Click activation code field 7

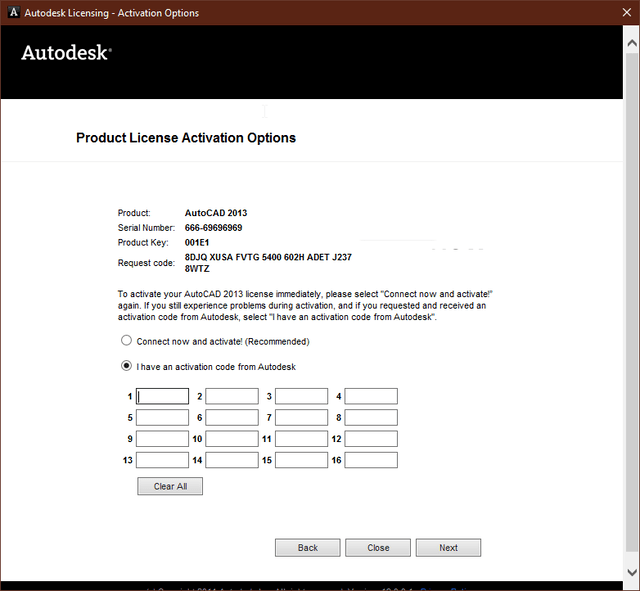[301, 418]
